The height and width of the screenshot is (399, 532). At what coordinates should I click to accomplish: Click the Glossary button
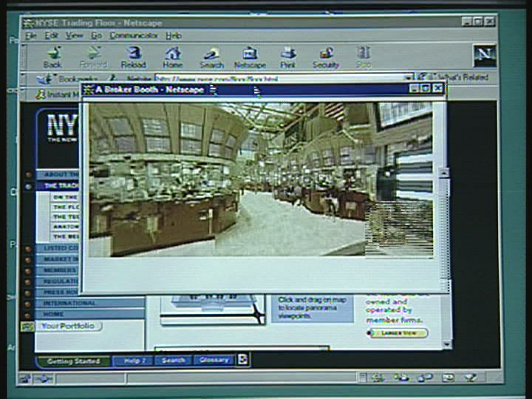coord(214,360)
